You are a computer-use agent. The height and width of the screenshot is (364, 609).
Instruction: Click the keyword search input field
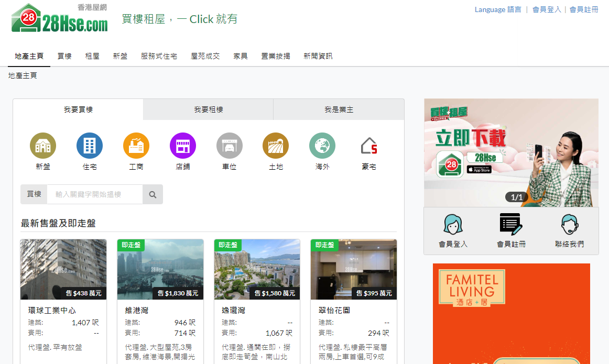(95, 194)
